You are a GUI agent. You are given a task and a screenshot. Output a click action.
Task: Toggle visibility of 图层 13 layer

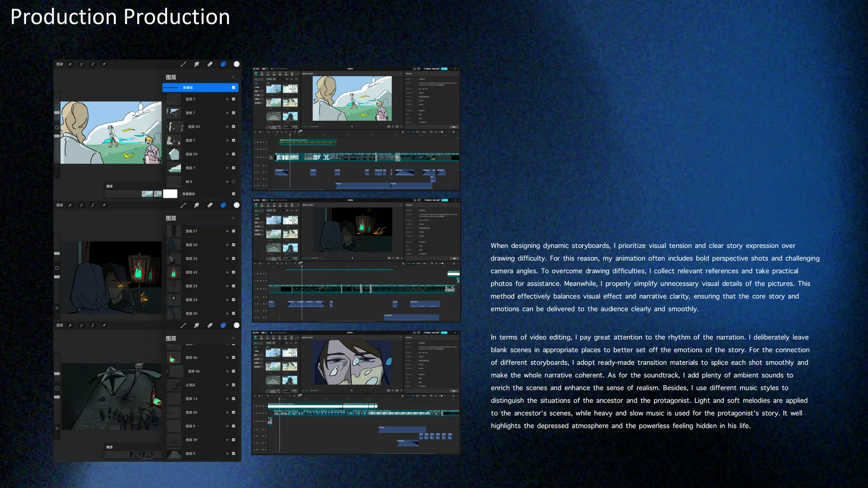click(234, 399)
